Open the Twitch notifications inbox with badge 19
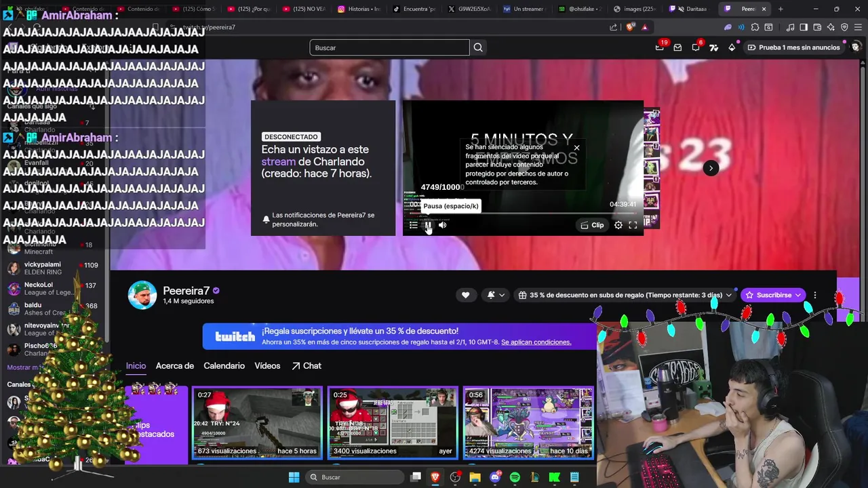The image size is (868, 488). pyautogui.click(x=660, y=47)
